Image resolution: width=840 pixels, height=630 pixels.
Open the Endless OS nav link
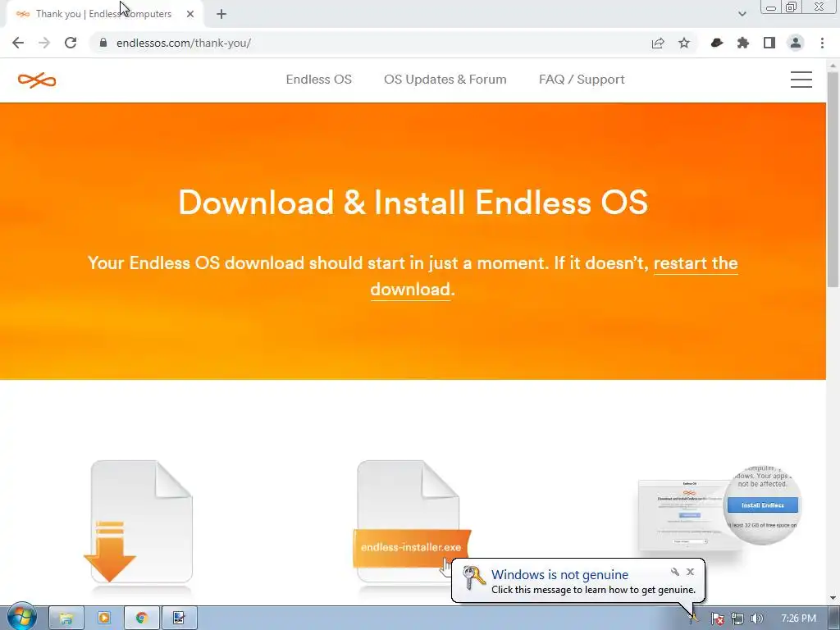tap(319, 80)
